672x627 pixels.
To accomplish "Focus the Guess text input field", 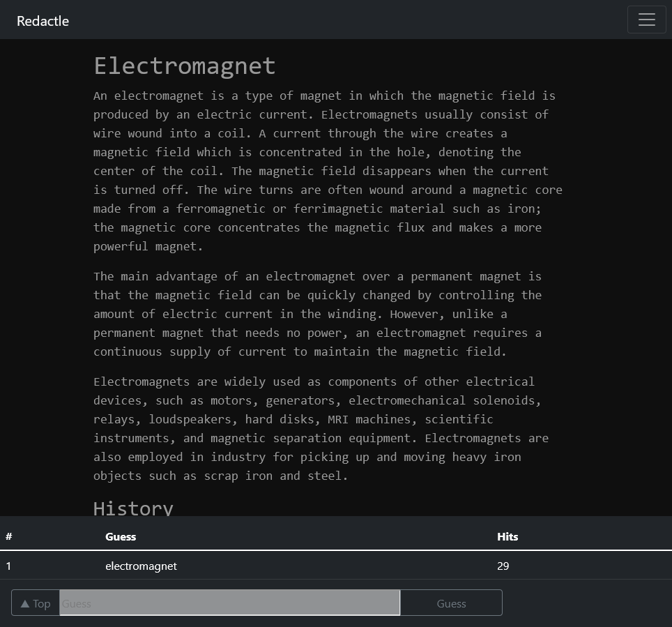I will pyautogui.click(x=229, y=603).
